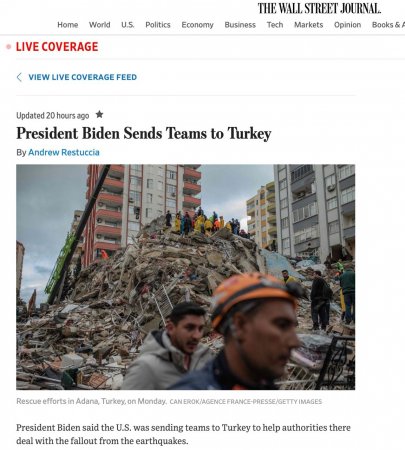Click the star icon beside Updated time
This screenshot has width=405, height=450.
point(99,115)
